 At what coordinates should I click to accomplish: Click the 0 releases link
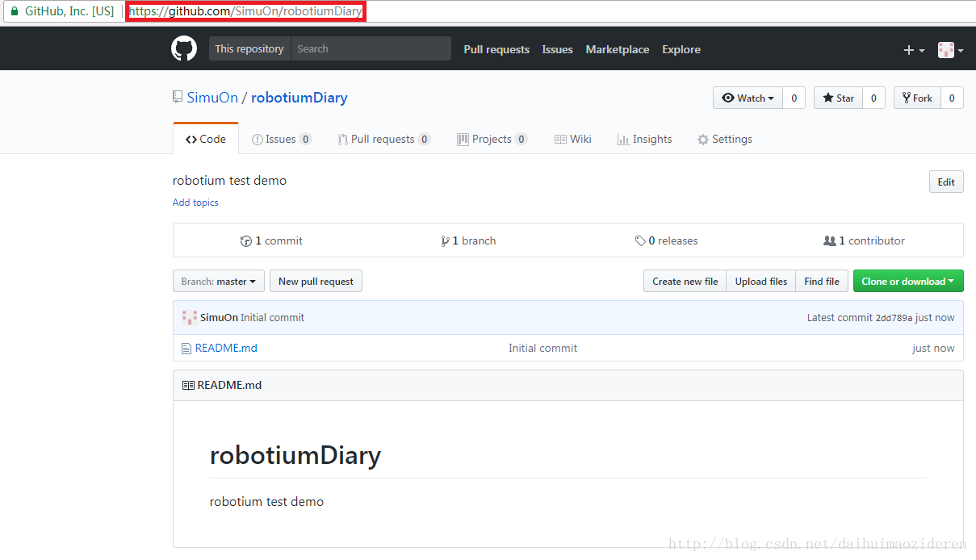[666, 240]
